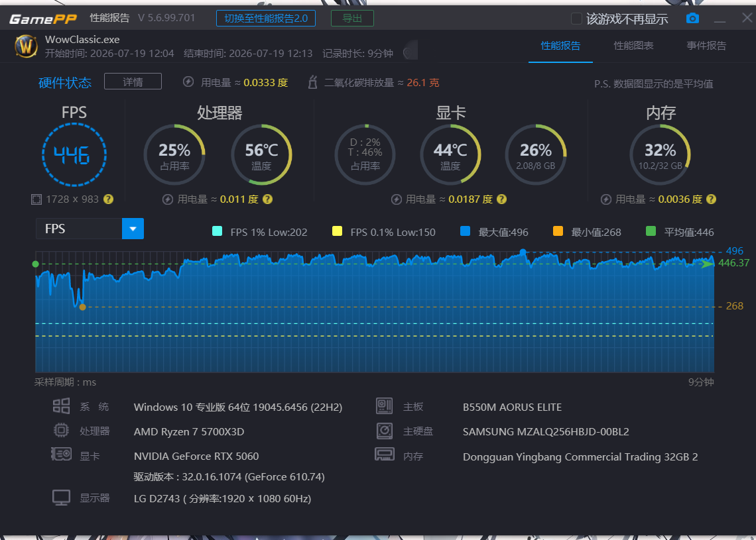Toggle the 最小值 orange legend swatch
The width and height of the screenshot is (756, 540).
pyautogui.click(x=558, y=231)
